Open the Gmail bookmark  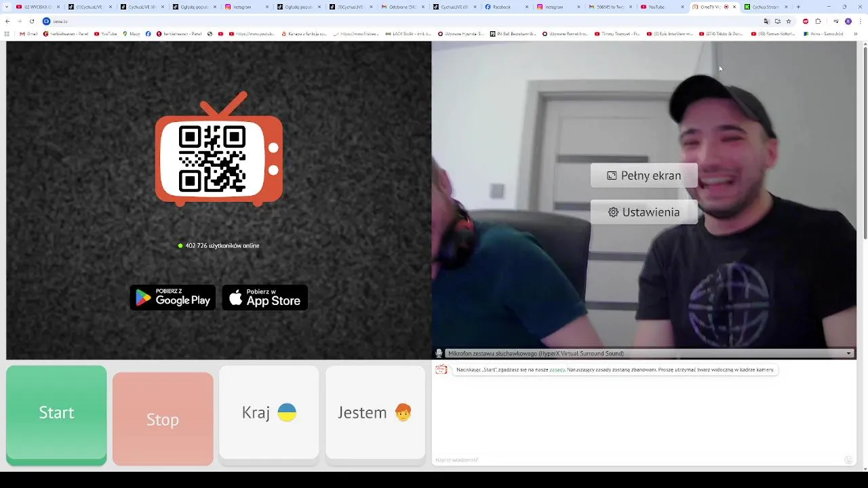coord(28,33)
